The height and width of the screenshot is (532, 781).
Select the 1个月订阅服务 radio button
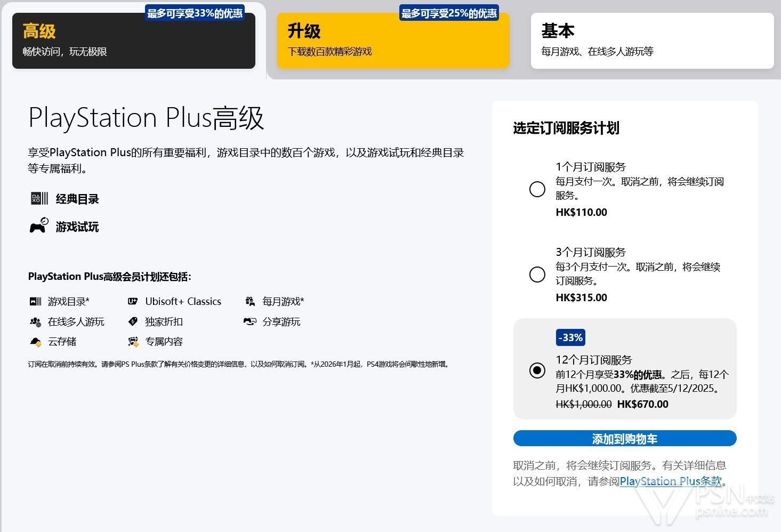coord(537,189)
